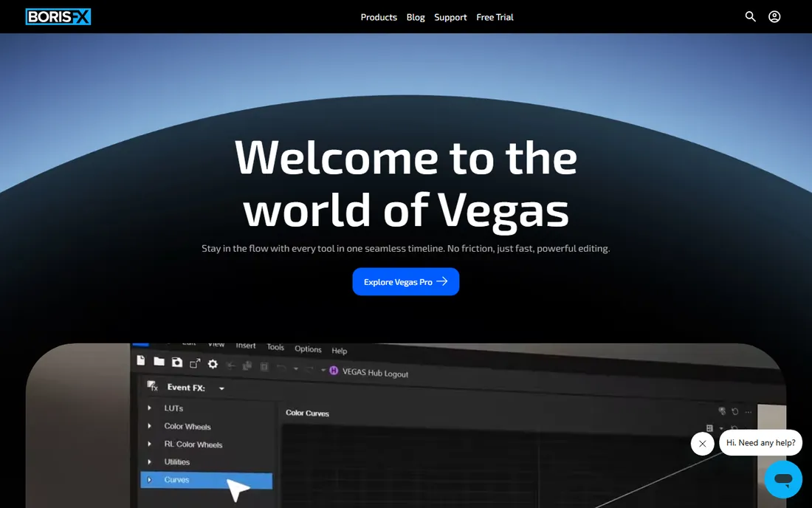The image size is (812, 508).
Task: Open the Event FX dropdown arrow
Action: 221,388
